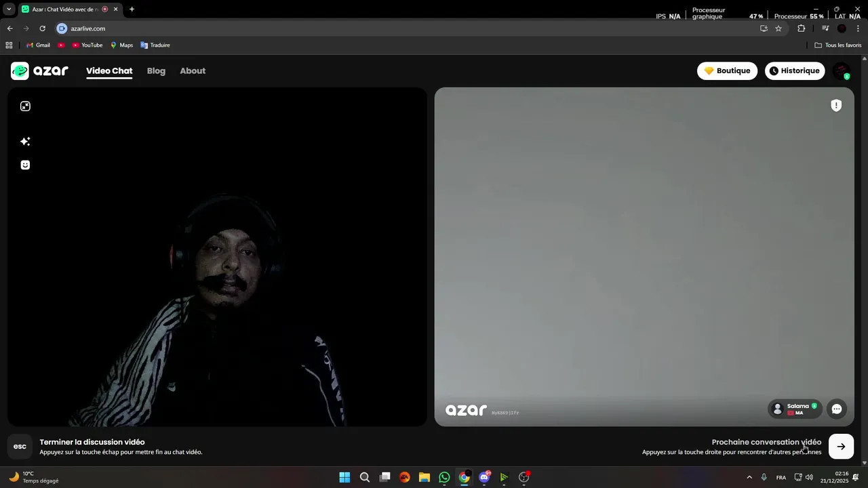The image size is (868, 488).
Task: Open Discord from the taskbar
Action: pyautogui.click(x=484, y=477)
